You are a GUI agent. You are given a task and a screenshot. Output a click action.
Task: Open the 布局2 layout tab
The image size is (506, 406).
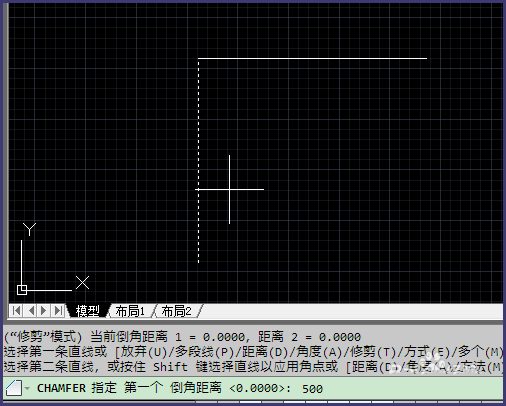coord(177,311)
